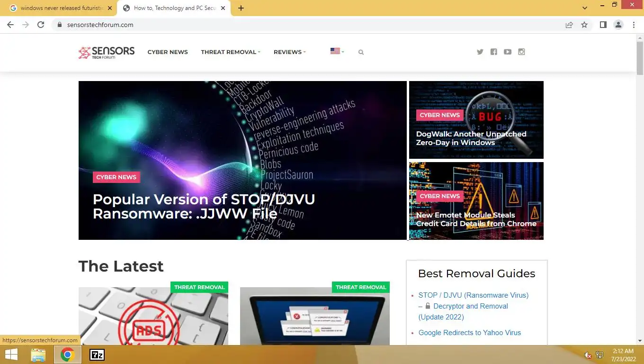
Task: Open the Instagram social icon
Action: point(521,52)
